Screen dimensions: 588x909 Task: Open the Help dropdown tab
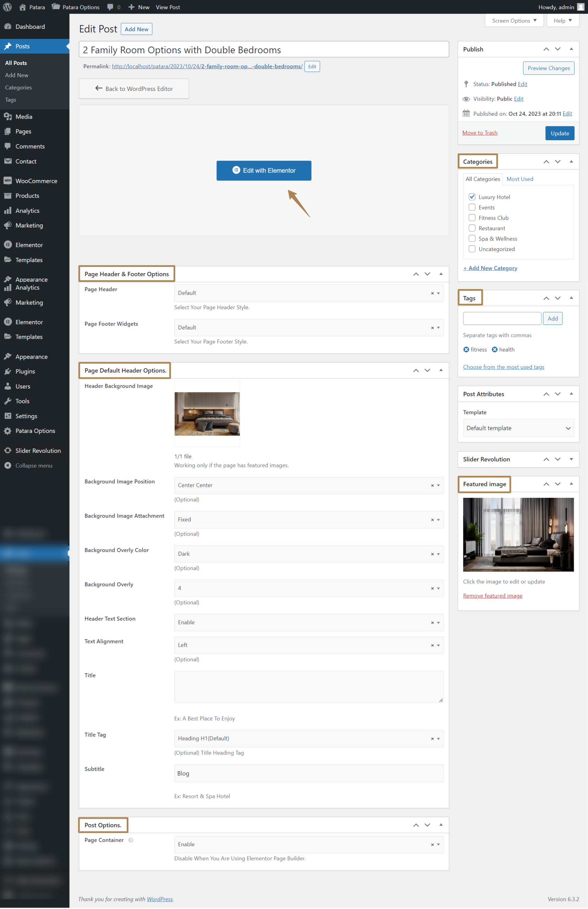[x=563, y=21]
